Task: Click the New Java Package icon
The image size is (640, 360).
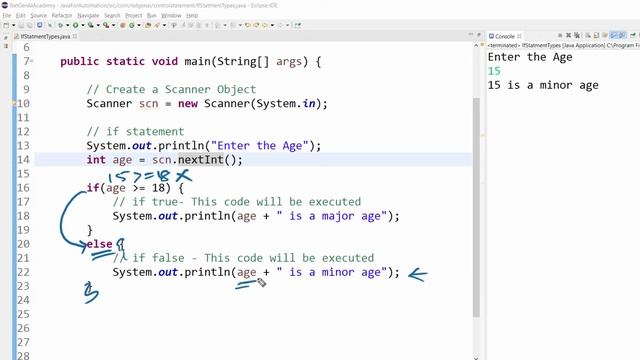Action: (x=122, y=25)
